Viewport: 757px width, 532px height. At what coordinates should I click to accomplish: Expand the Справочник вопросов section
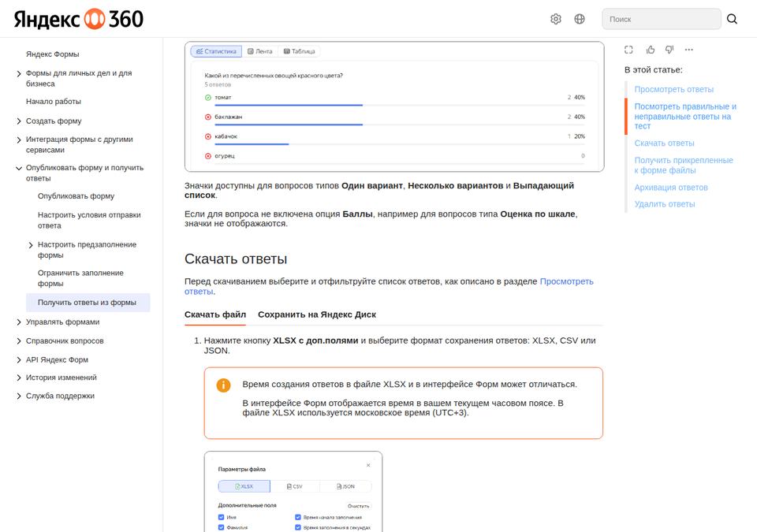19,340
